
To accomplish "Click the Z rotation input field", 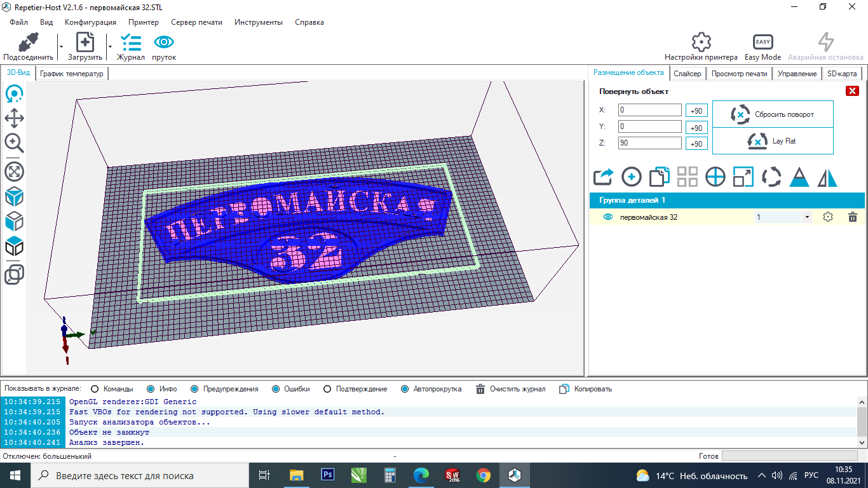I will click(x=649, y=144).
